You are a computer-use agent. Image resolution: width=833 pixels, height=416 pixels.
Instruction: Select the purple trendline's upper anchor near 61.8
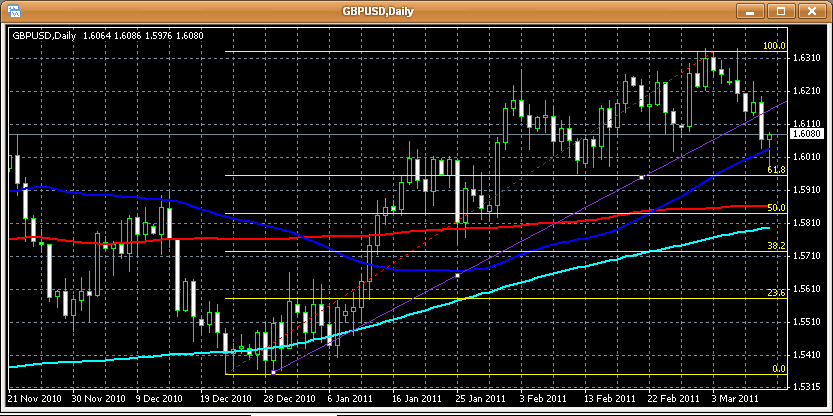pyautogui.click(x=642, y=177)
